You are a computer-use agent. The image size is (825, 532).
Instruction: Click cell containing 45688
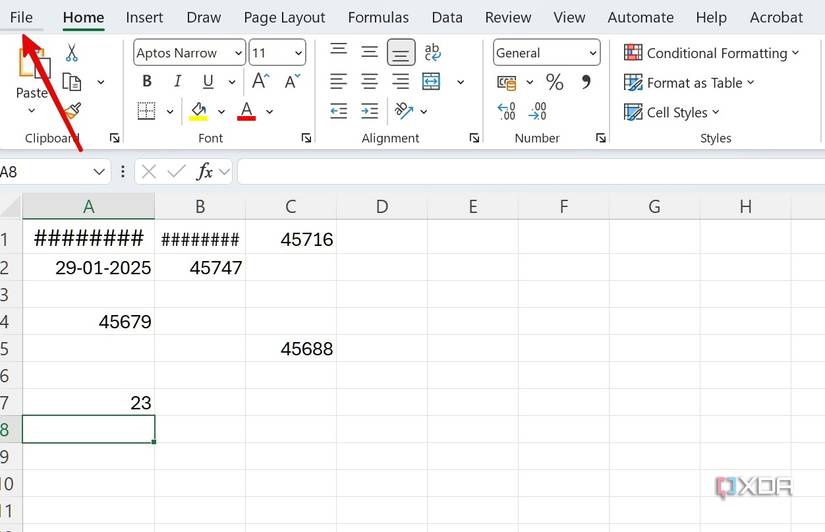(x=291, y=348)
